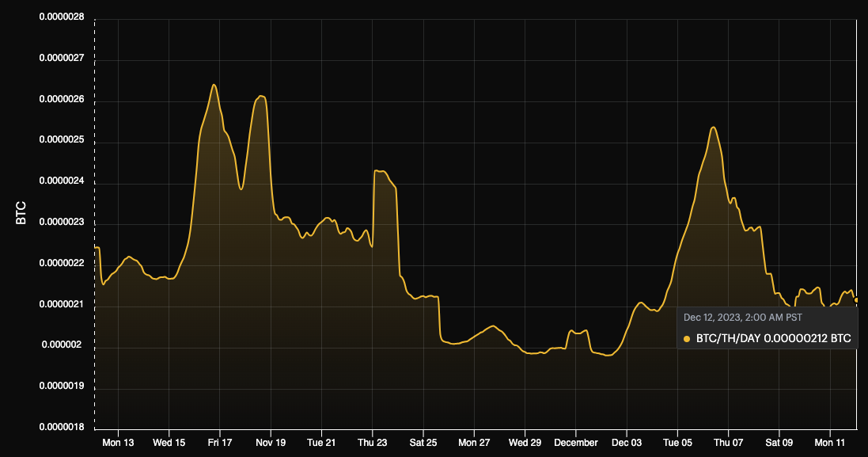Select the Fri 17 date tick
The height and width of the screenshot is (457, 868).
[220, 443]
